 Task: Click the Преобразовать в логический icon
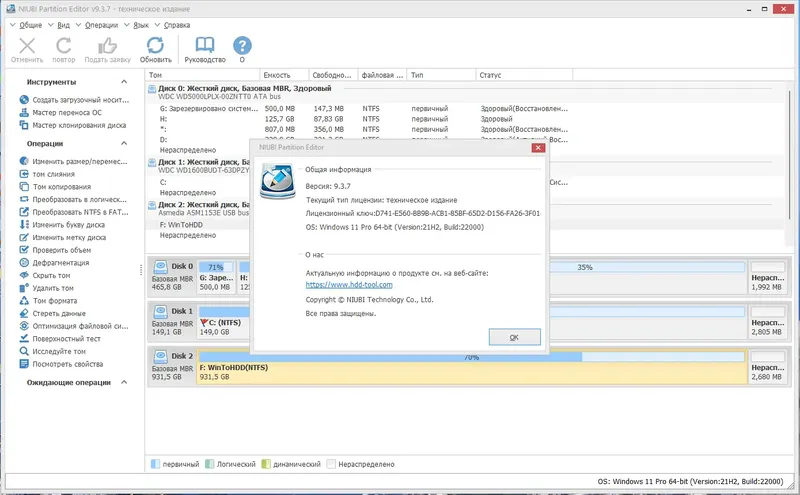pyautogui.click(x=24, y=199)
